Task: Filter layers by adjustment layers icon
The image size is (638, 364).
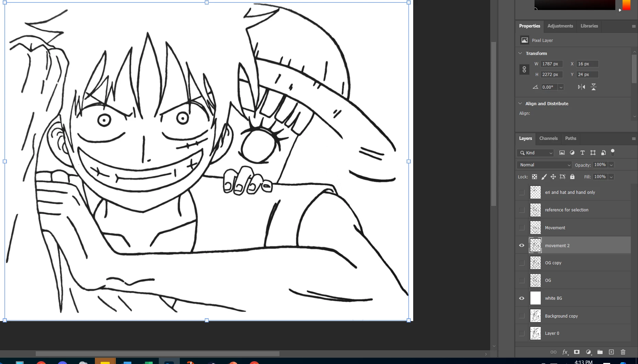Action: tap(572, 153)
